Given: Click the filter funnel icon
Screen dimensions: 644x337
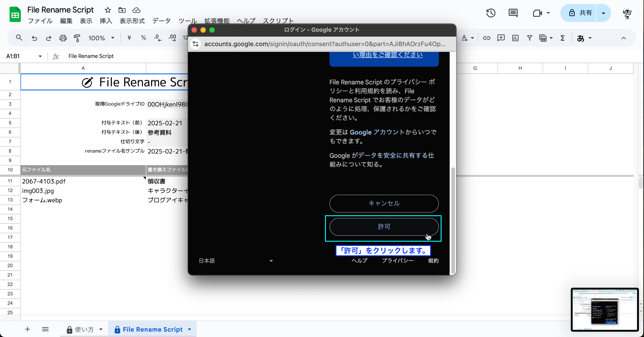Looking at the screenshot, I should pyautogui.click(x=529, y=38).
